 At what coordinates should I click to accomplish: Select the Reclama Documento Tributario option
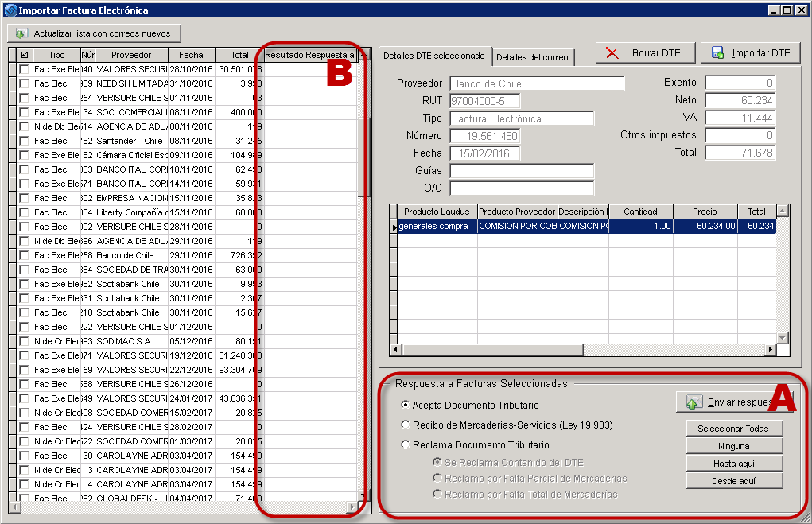pyautogui.click(x=406, y=444)
